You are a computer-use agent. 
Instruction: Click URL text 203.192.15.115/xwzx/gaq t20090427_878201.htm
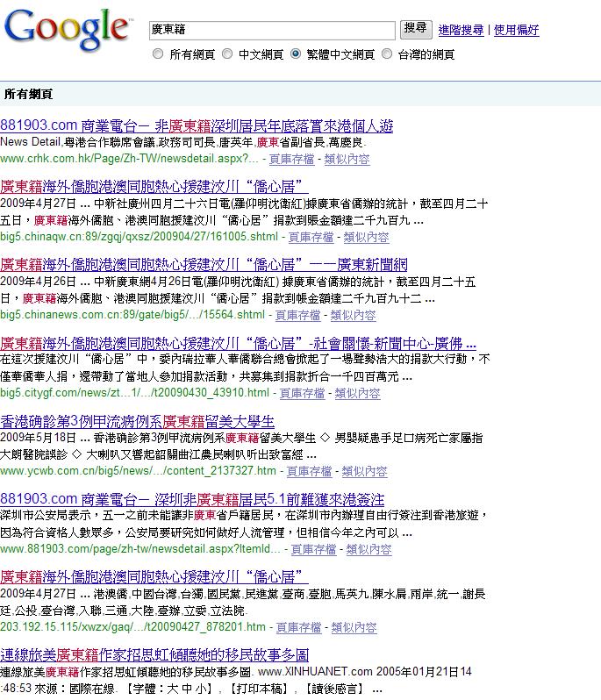[132, 628]
